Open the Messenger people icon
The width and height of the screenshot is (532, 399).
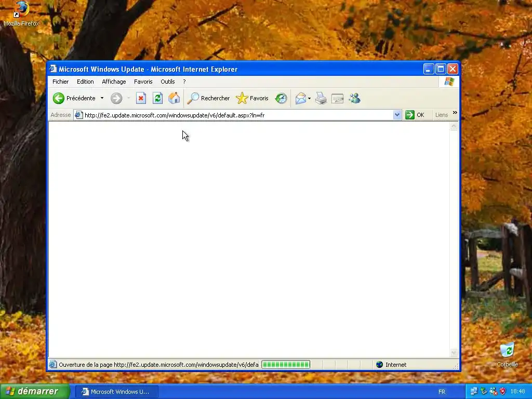tap(354, 98)
